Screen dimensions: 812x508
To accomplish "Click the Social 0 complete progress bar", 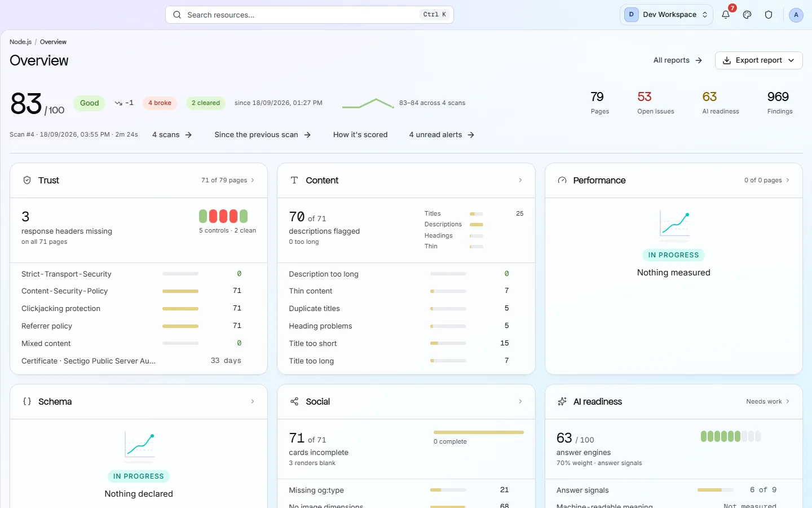I will (x=479, y=432).
